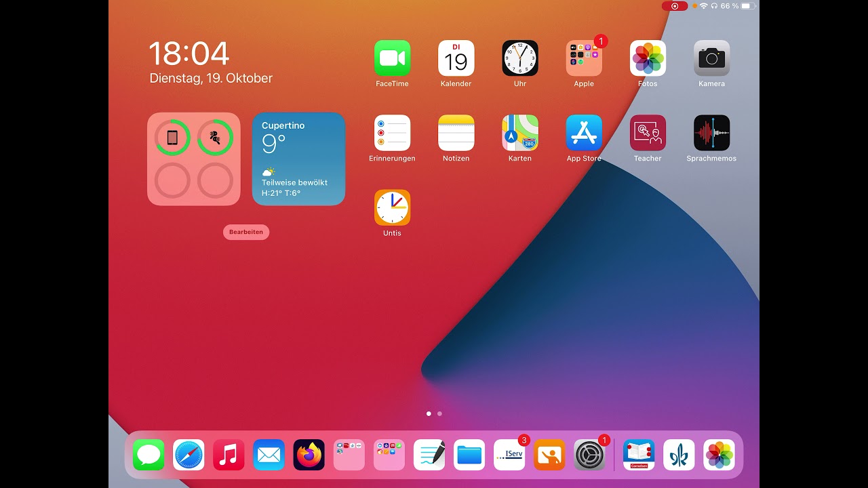Tap the Teilweise bewölkt weather text
This screenshot has height=488, width=868.
294,183
